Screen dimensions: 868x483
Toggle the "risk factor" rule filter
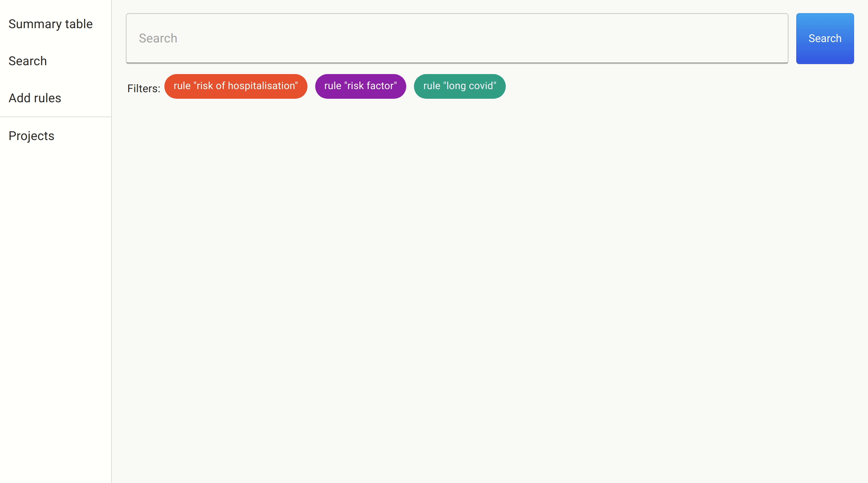(360, 86)
